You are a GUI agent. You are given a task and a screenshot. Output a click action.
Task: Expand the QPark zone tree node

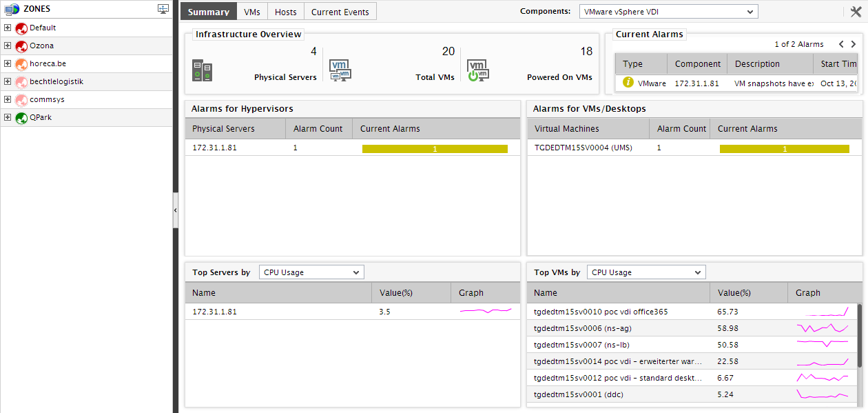pos(8,117)
